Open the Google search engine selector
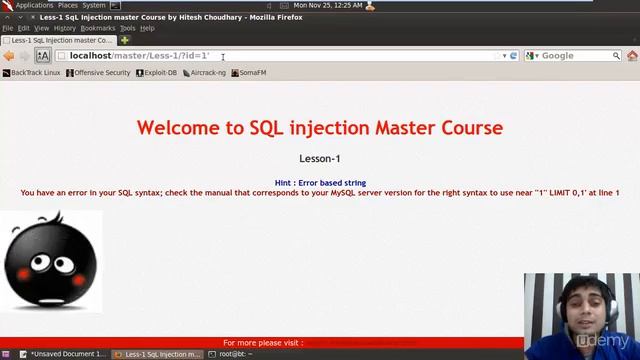The image size is (640, 360). [532, 56]
